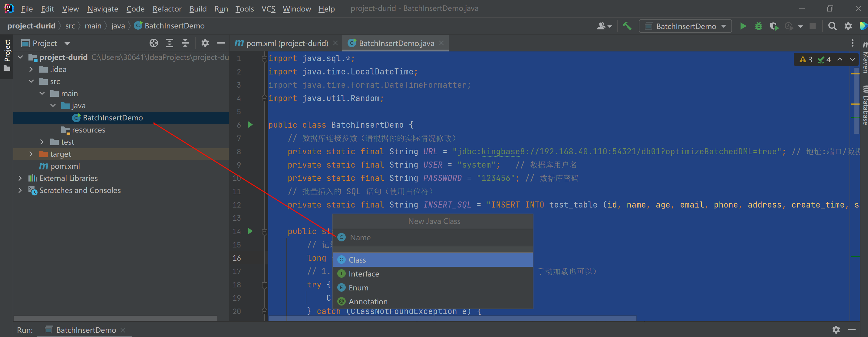
Task: Expand External Libraries node
Action: (x=20, y=178)
